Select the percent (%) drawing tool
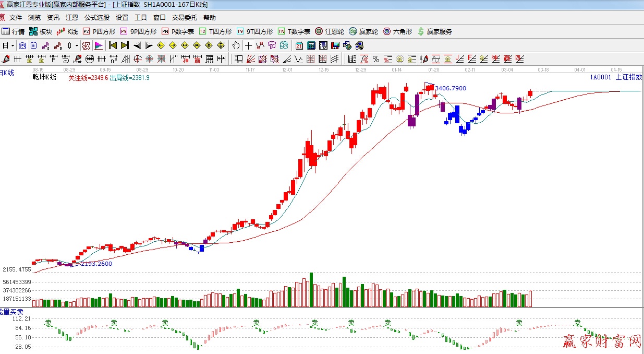Viewport: 644px width, 354px height. pos(375,58)
